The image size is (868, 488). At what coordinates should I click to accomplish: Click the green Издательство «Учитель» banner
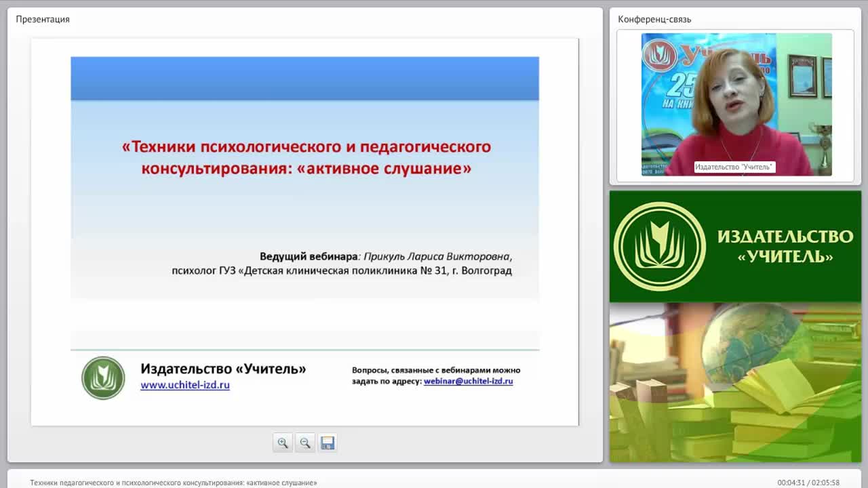tap(735, 246)
